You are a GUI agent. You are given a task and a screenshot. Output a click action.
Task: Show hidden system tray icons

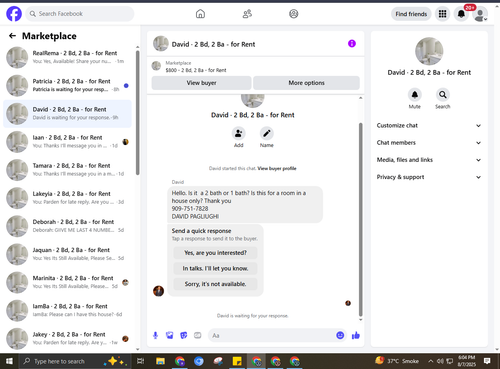tap(431, 361)
